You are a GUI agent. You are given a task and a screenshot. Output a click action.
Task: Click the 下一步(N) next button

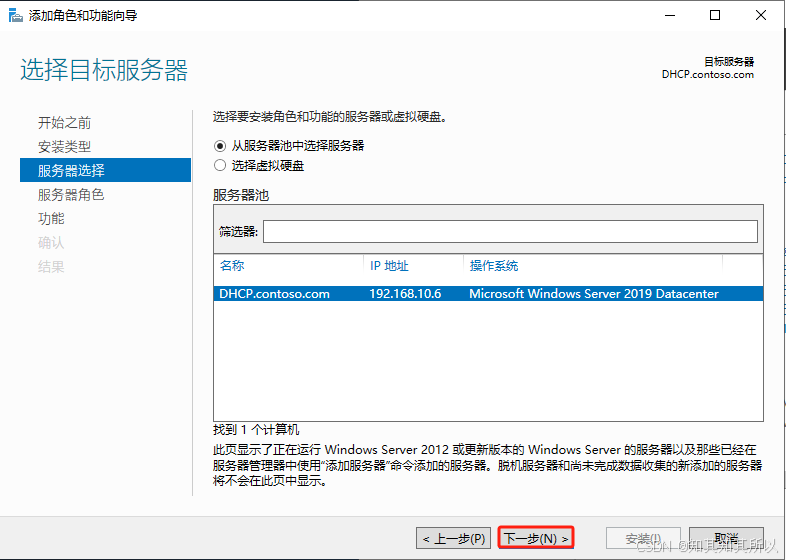coord(536,538)
